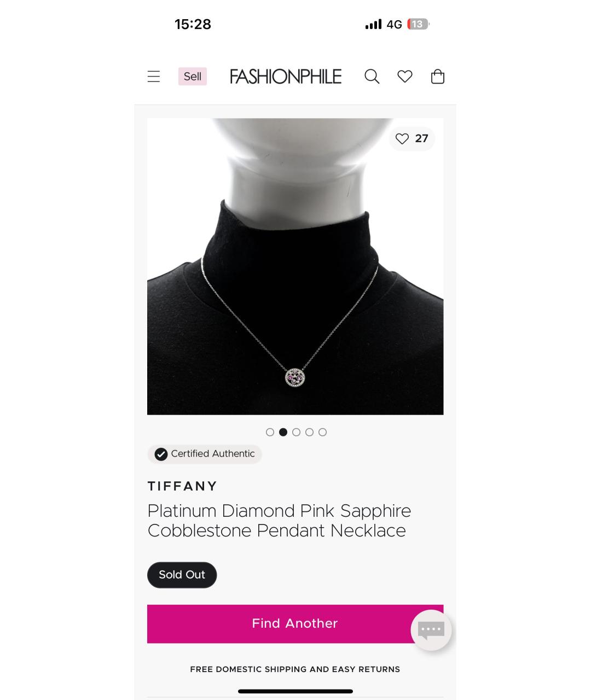Open the hamburger navigation menu
Image resolution: width=591 pixels, height=700 pixels.
click(x=154, y=77)
